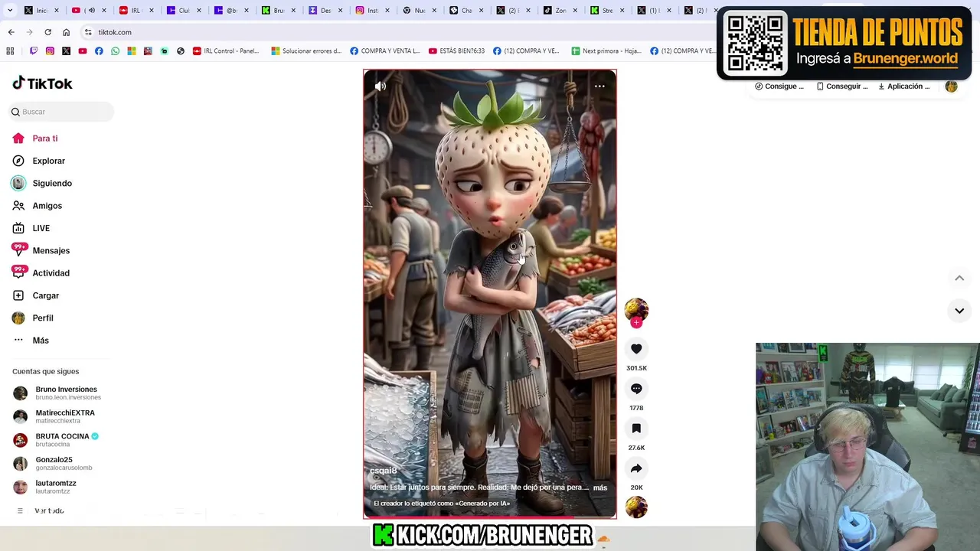This screenshot has height=551, width=980.
Task: Mute the audio-playing YouTube tab
Action: [x=91, y=11]
